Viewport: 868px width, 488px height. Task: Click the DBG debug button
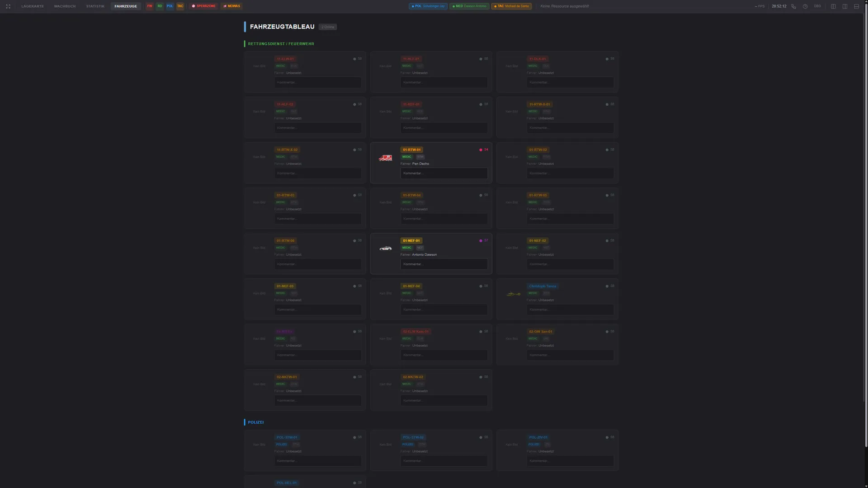point(817,6)
